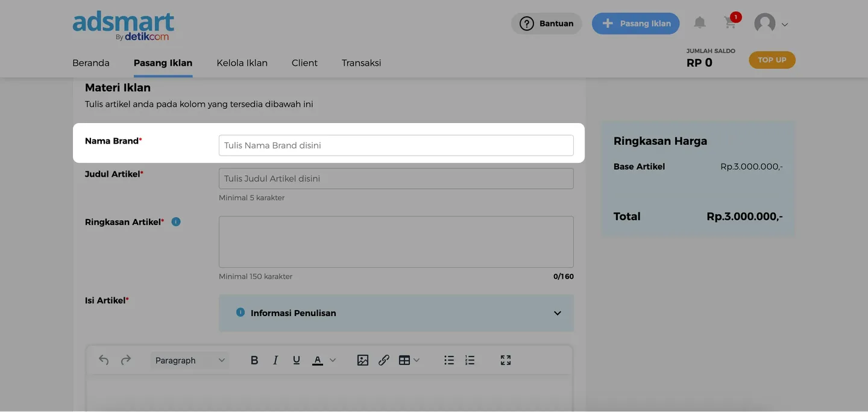Insert an image into the article
Screen dimensions: 868x412
(x=362, y=360)
